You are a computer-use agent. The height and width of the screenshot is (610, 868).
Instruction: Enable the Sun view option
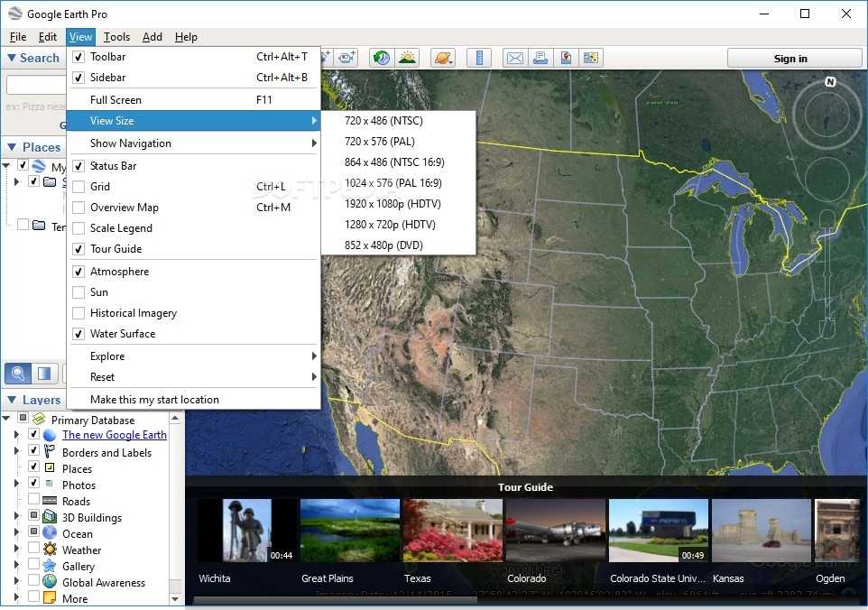78,292
